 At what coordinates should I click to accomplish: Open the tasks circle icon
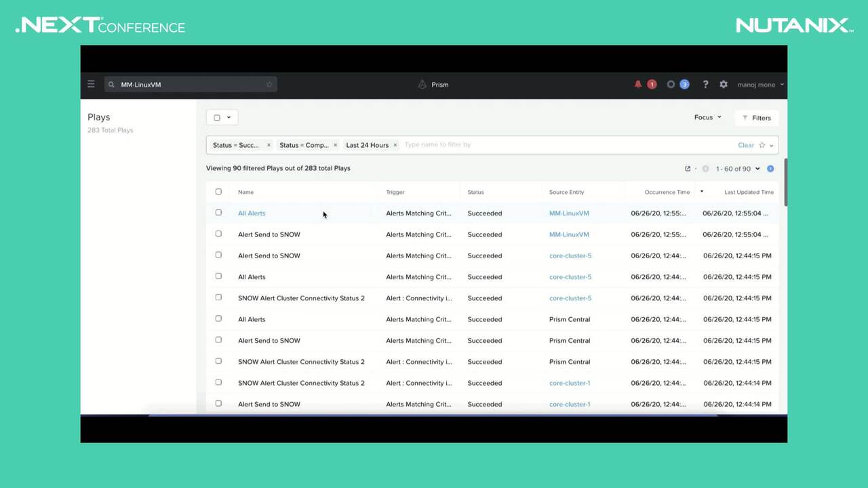671,84
